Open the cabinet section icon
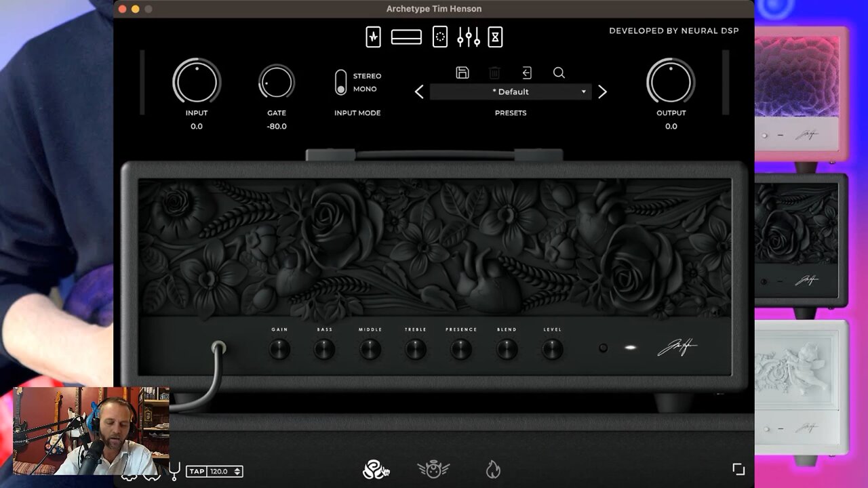 [440, 37]
